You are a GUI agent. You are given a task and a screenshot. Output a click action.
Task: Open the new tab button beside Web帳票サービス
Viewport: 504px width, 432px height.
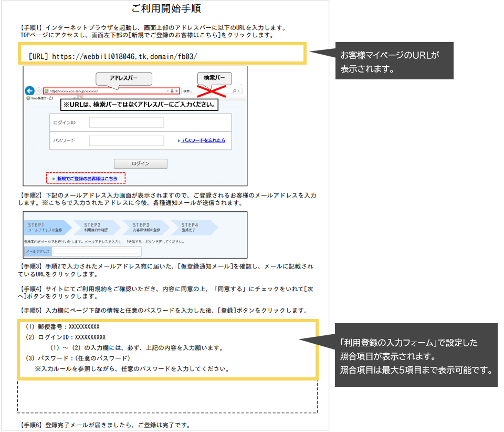[x=80, y=98]
